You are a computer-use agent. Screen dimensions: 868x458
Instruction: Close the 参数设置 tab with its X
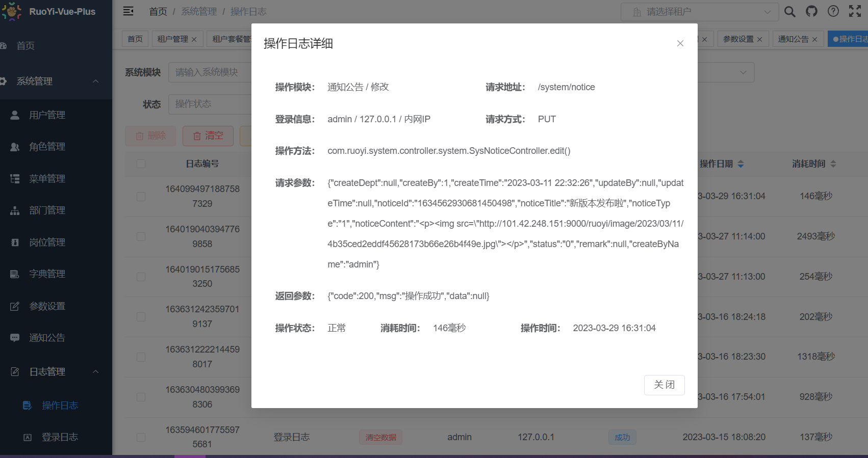click(x=759, y=39)
